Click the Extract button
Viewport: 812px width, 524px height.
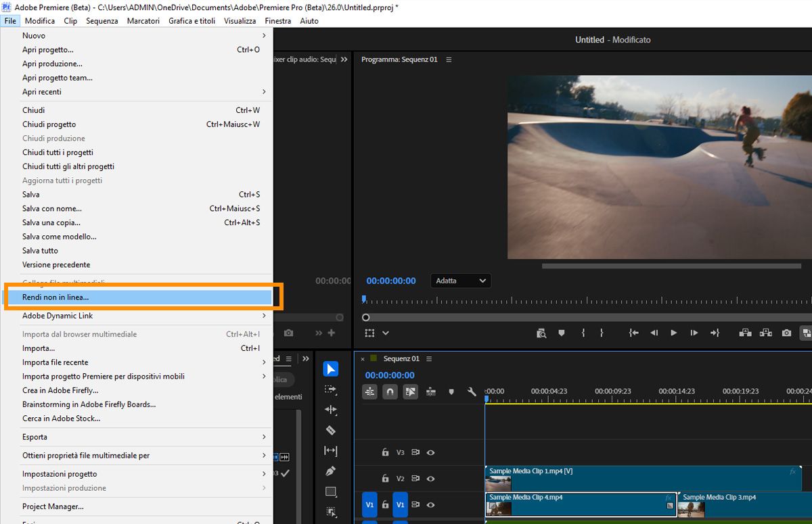tap(766, 333)
